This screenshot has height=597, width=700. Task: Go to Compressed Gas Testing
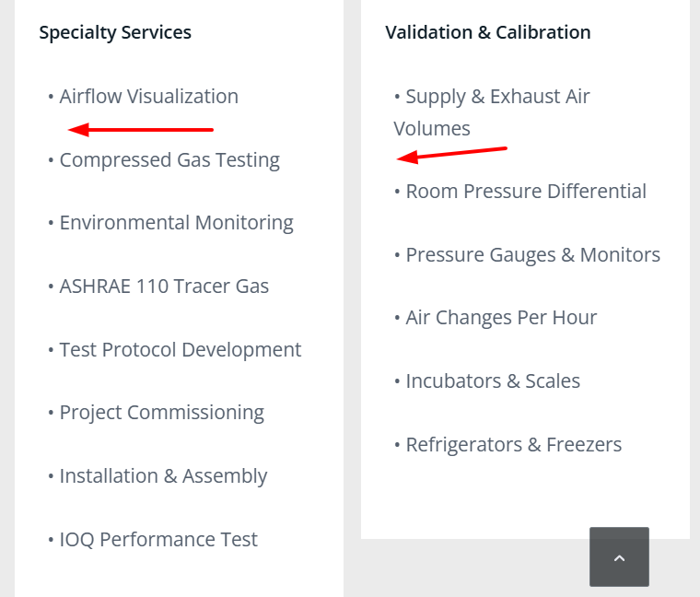(x=169, y=160)
